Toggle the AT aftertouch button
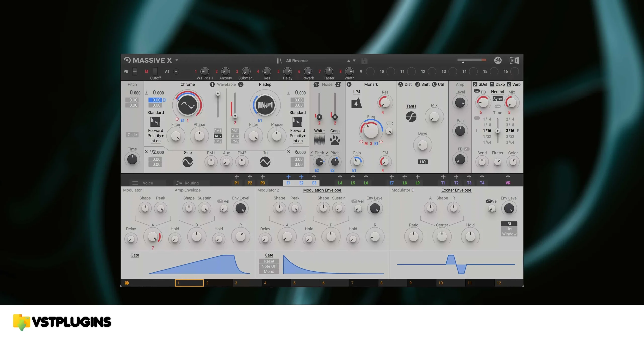The image size is (644, 341). pyautogui.click(x=176, y=71)
